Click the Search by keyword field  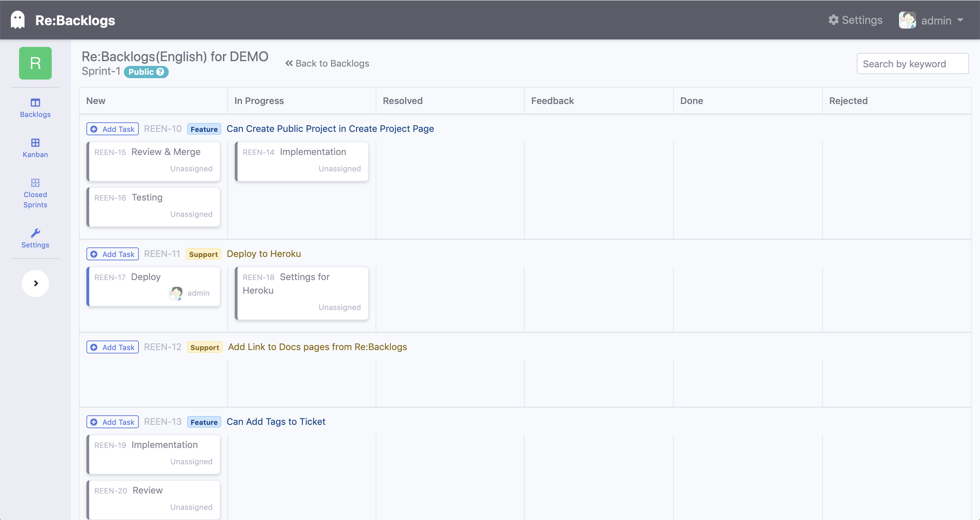(x=912, y=64)
